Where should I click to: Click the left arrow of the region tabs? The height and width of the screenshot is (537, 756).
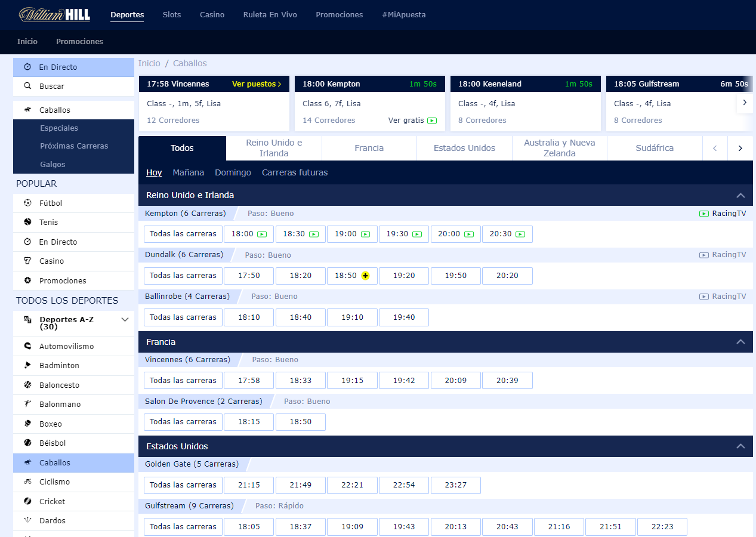(715, 149)
